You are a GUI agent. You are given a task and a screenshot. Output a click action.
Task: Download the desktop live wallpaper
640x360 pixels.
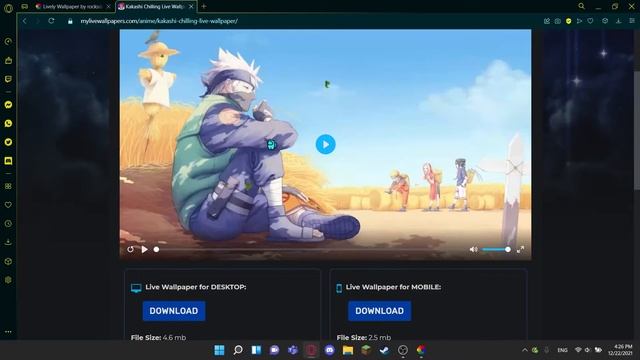[x=174, y=311]
